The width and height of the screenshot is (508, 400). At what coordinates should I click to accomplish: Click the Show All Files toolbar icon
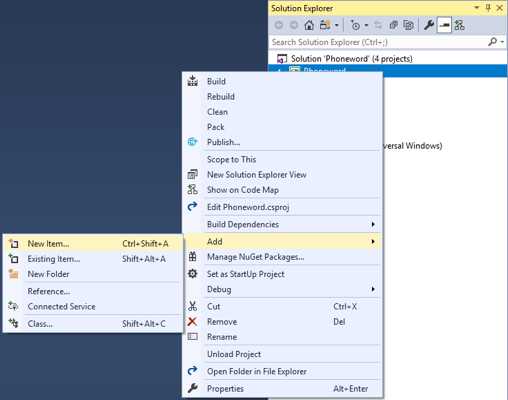[408, 25]
